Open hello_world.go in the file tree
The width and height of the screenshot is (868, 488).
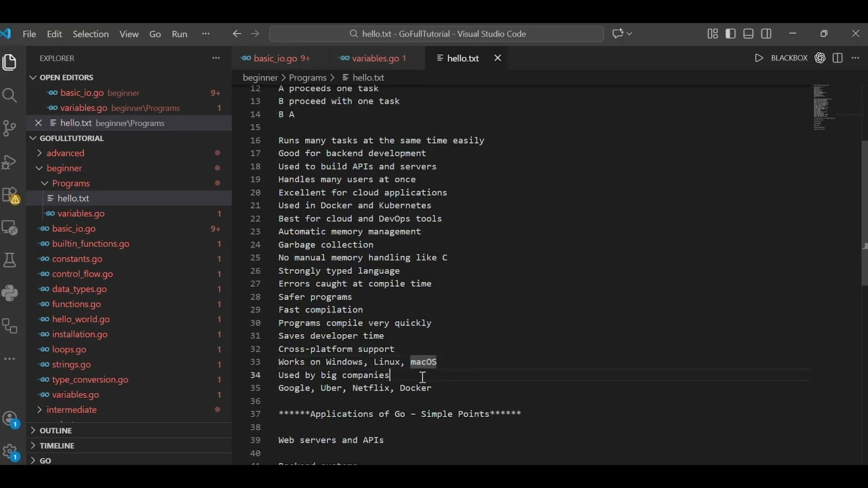81,319
